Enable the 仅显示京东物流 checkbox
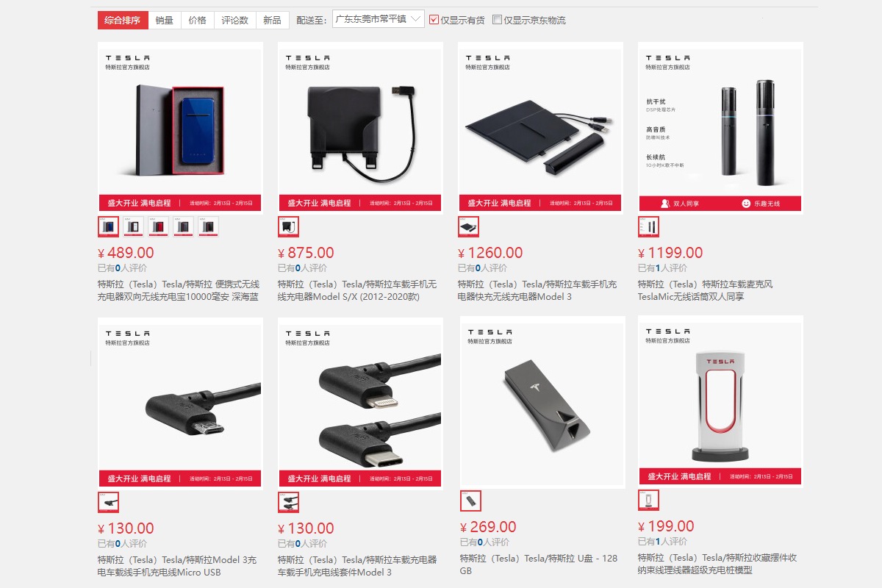 click(497, 20)
